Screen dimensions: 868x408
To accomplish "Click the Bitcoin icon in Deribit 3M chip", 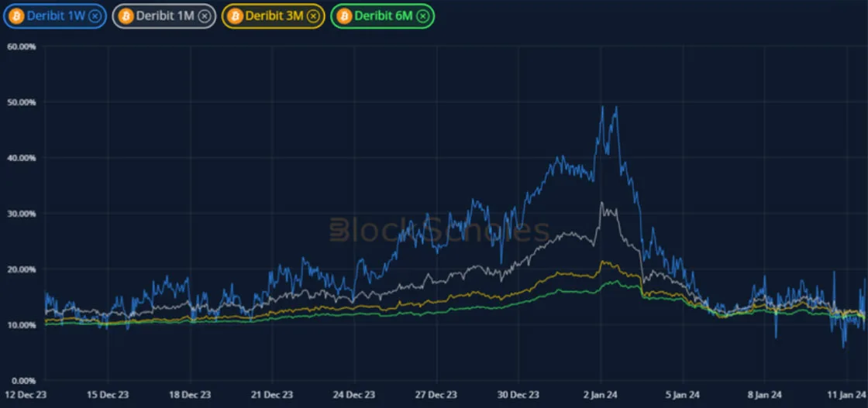I will 235,16.
